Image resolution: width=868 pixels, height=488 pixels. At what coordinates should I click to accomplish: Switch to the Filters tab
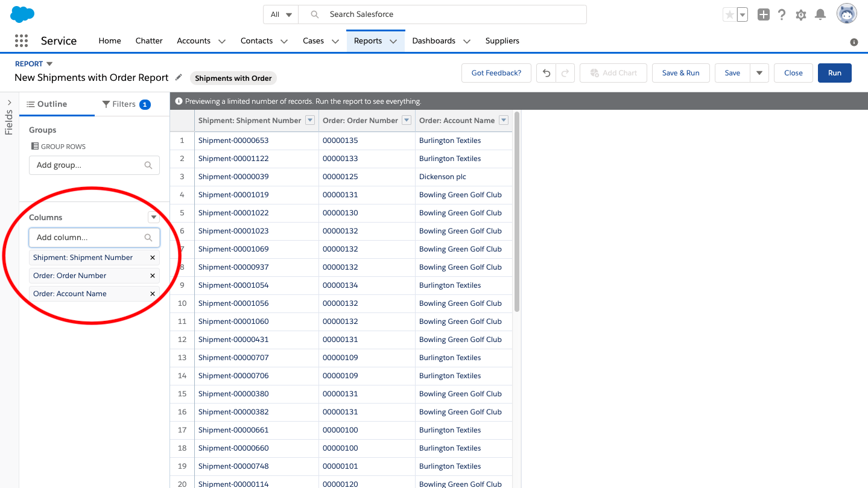(x=126, y=104)
